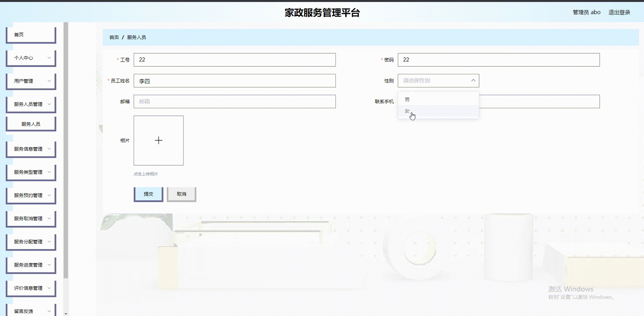Click 首页 in the breadcrumb trail
The width and height of the screenshot is (644, 316).
point(114,37)
